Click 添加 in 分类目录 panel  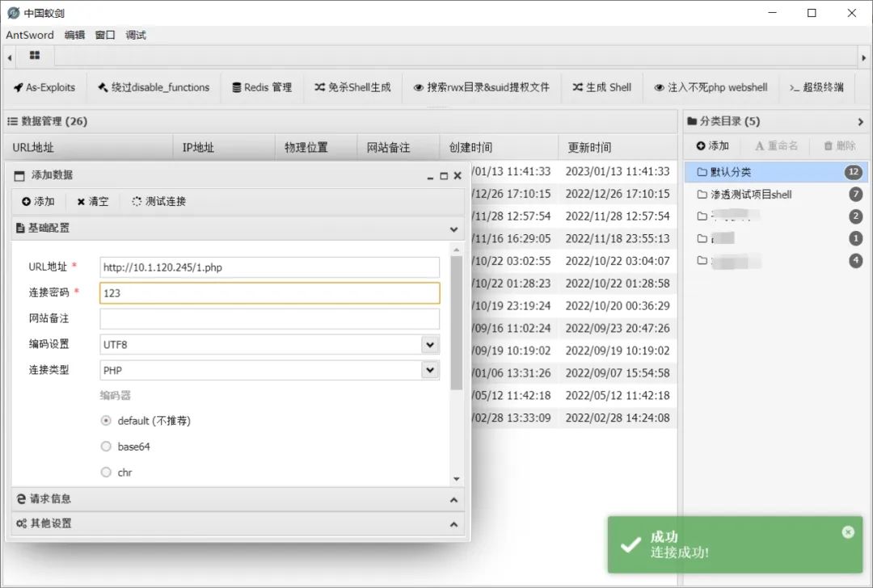click(713, 145)
